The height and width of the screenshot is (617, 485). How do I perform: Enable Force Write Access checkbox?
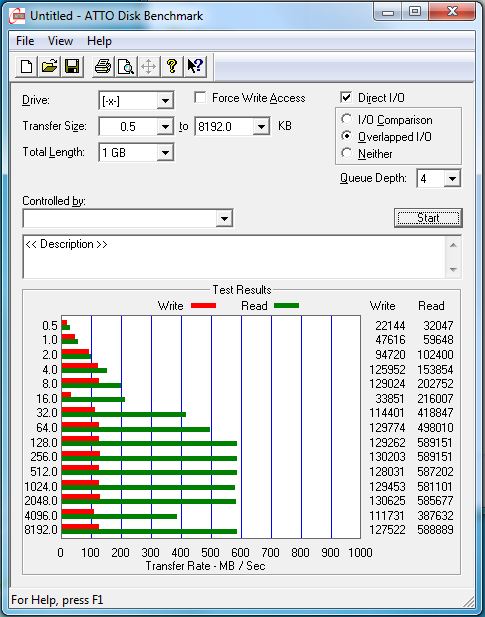[200, 98]
